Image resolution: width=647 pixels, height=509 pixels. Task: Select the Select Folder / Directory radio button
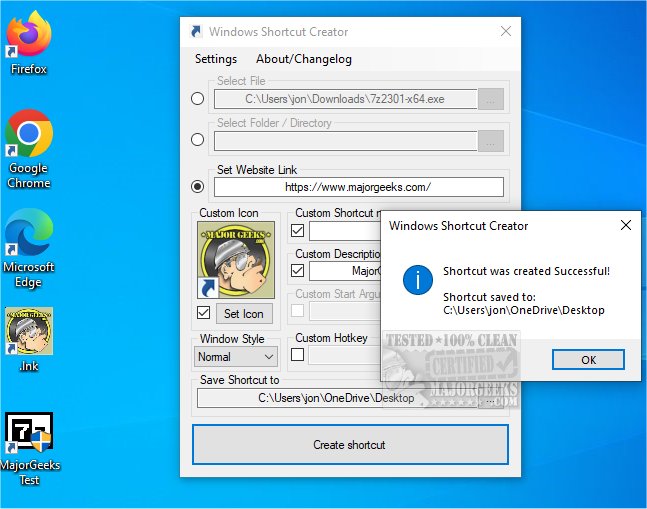pos(198,140)
